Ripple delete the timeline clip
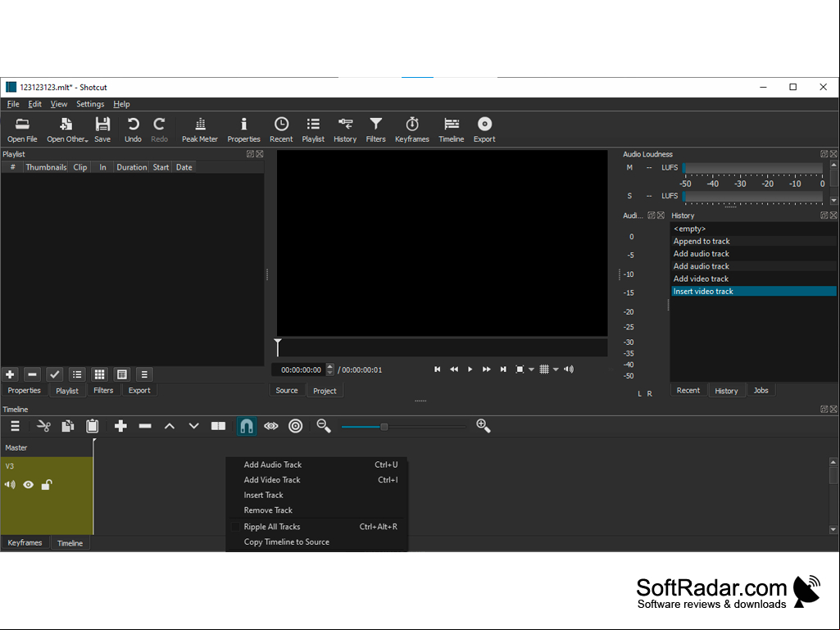840x630 pixels. pos(145,427)
